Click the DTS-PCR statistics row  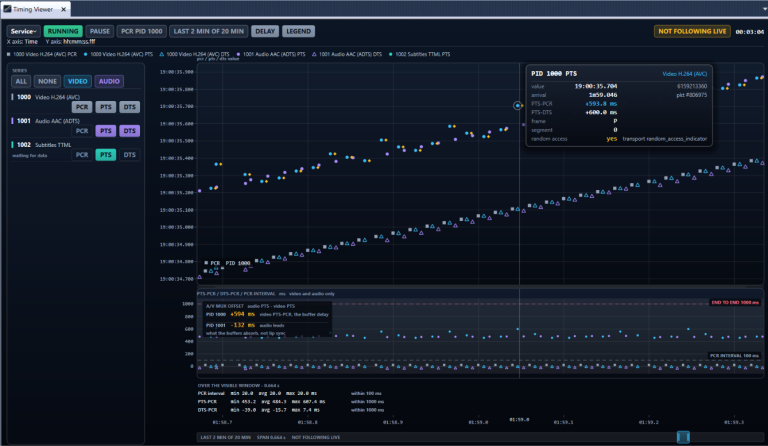click(291, 410)
